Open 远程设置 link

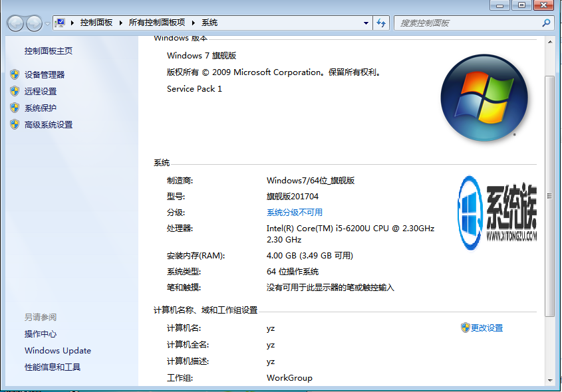[x=41, y=91]
